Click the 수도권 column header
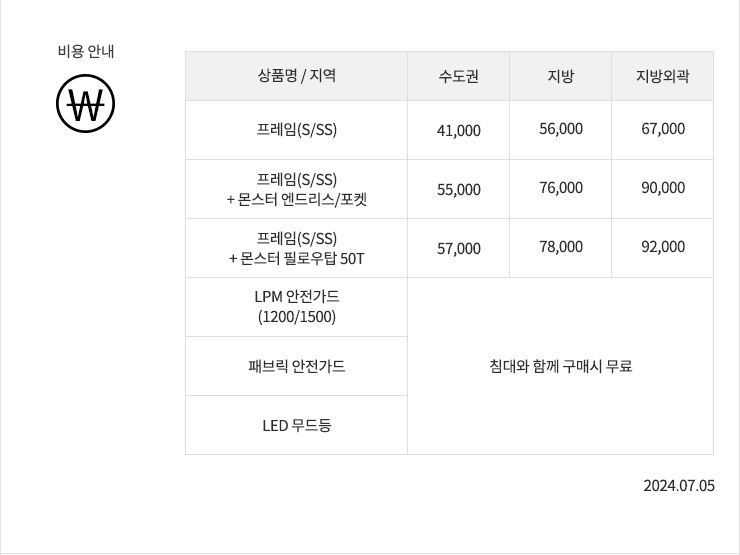740x555 pixels. click(458, 76)
